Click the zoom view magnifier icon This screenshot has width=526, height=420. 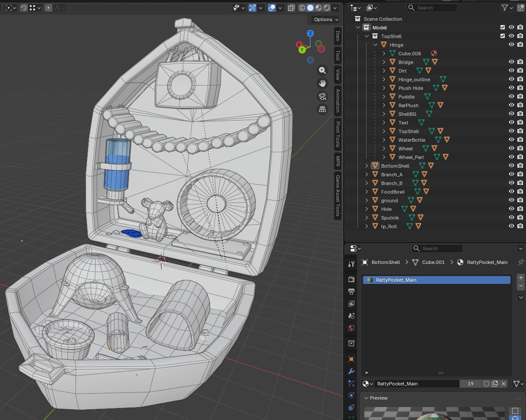pos(322,70)
